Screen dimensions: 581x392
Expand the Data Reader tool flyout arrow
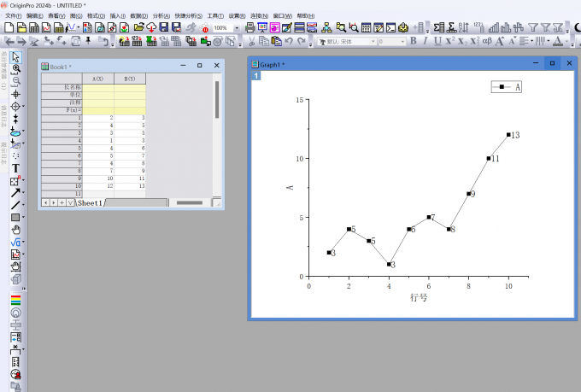click(24, 106)
